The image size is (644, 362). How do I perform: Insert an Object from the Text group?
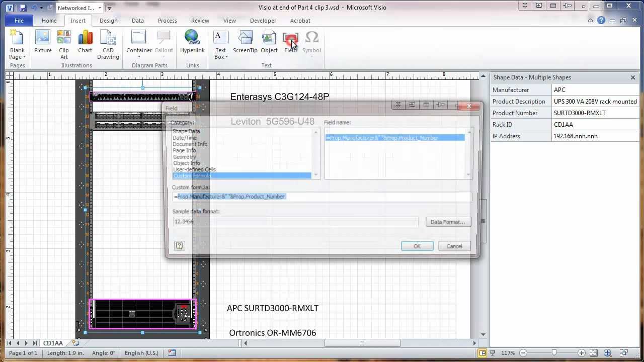pos(269,42)
